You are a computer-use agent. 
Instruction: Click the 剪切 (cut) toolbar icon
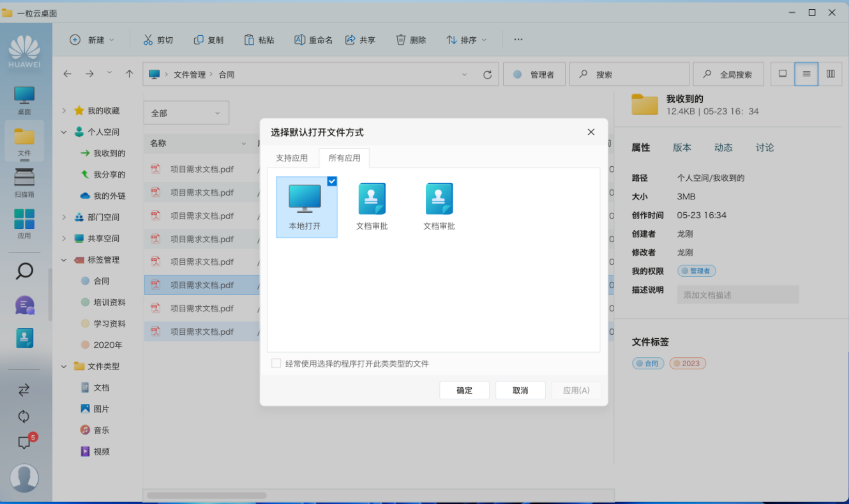click(x=148, y=40)
